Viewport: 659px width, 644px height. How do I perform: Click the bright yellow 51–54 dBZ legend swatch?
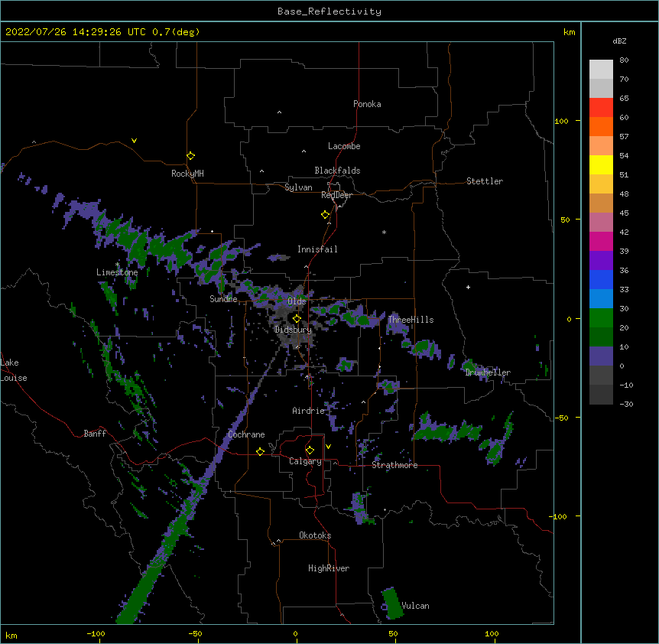coord(601,164)
